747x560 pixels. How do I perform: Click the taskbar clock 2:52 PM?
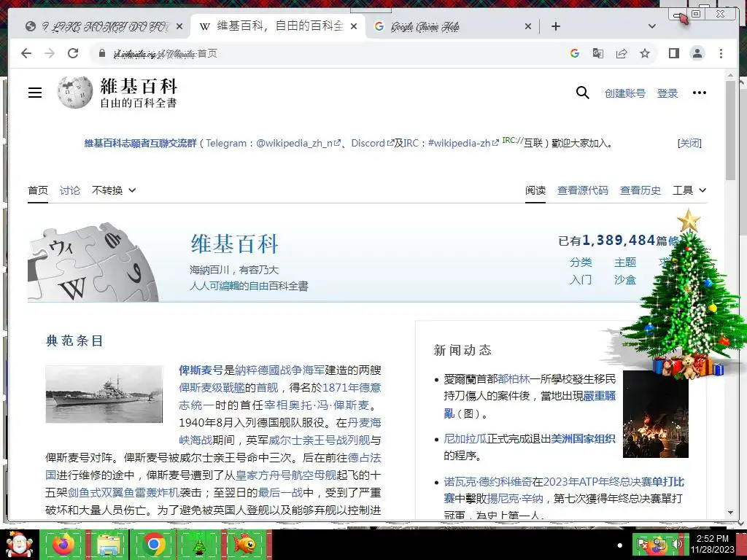(x=712, y=539)
